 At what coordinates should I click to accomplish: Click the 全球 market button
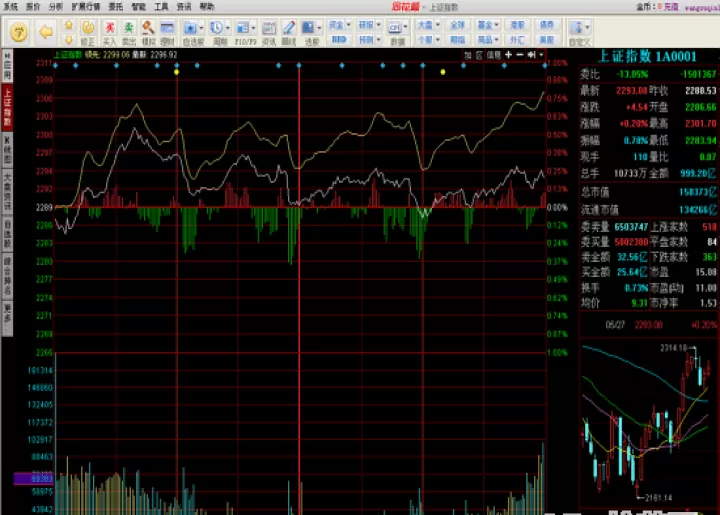click(x=457, y=25)
